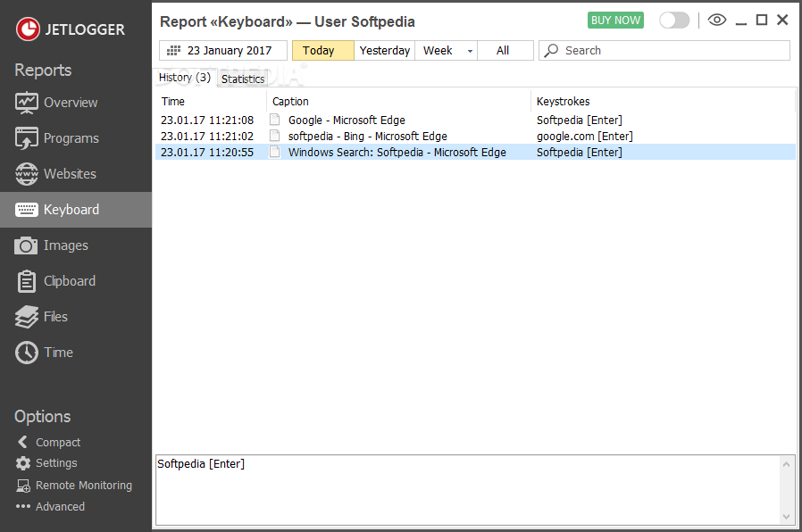Click document icon in softpedia - Bing row
Image resolution: width=802 pixels, height=532 pixels.
tap(275, 136)
